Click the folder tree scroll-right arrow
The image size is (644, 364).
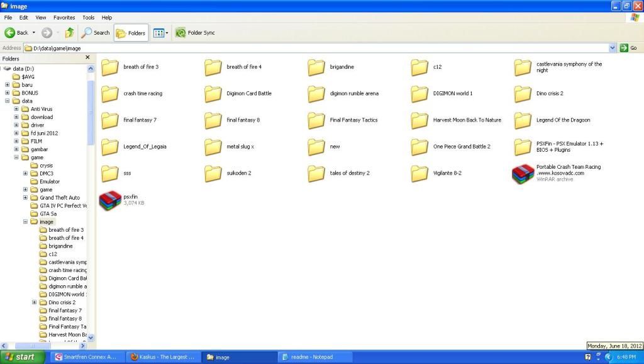pos(83,346)
